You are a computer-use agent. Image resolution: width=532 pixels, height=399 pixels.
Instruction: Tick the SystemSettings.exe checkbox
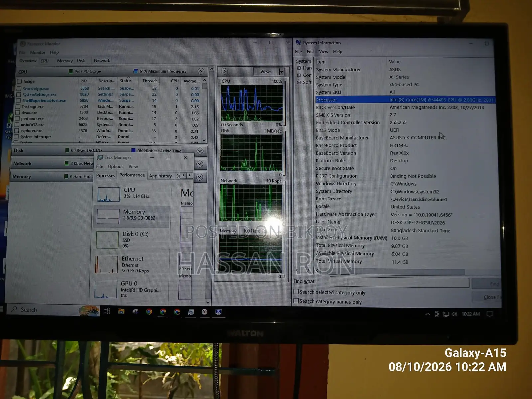pyautogui.click(x=19, y=95)
